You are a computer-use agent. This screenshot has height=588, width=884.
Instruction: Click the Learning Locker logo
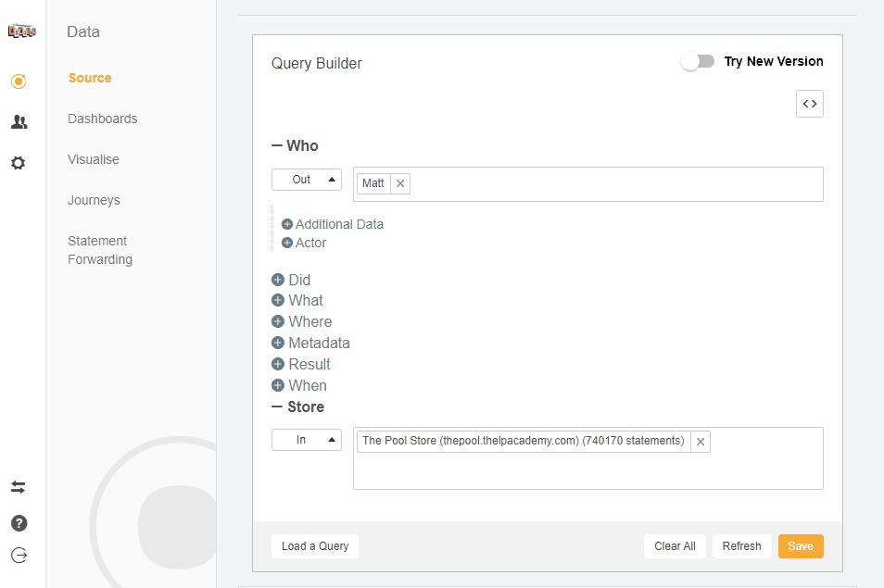(x=20, y=30)
